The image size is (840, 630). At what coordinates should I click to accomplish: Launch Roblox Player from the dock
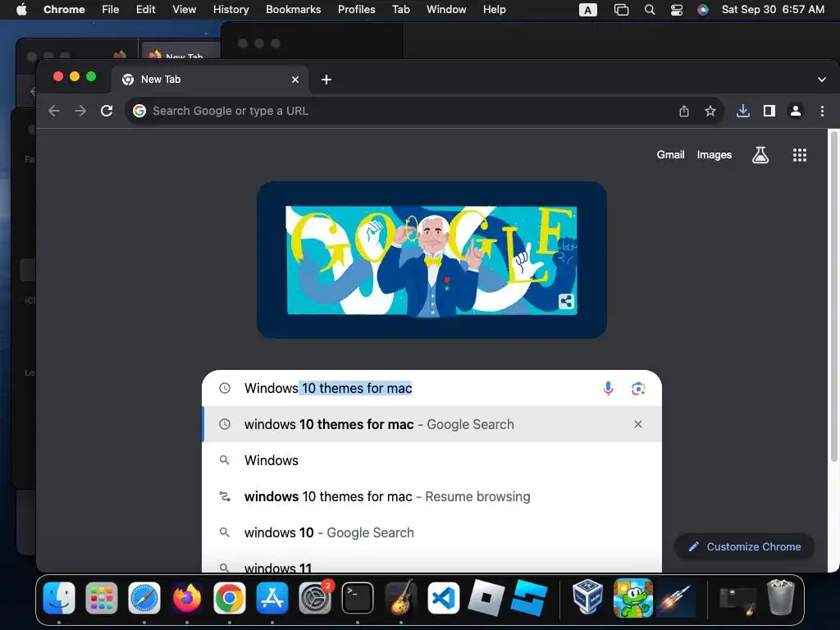486,598
